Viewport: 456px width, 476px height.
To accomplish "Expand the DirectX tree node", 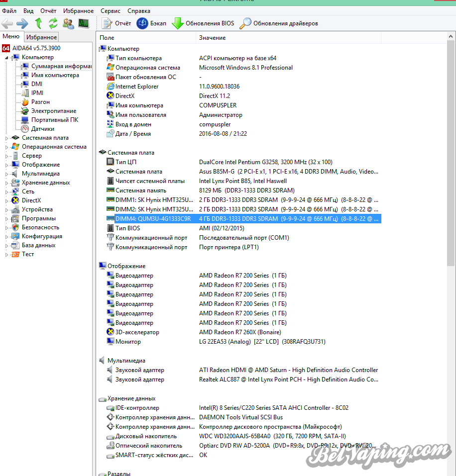I will coord(6,200).
